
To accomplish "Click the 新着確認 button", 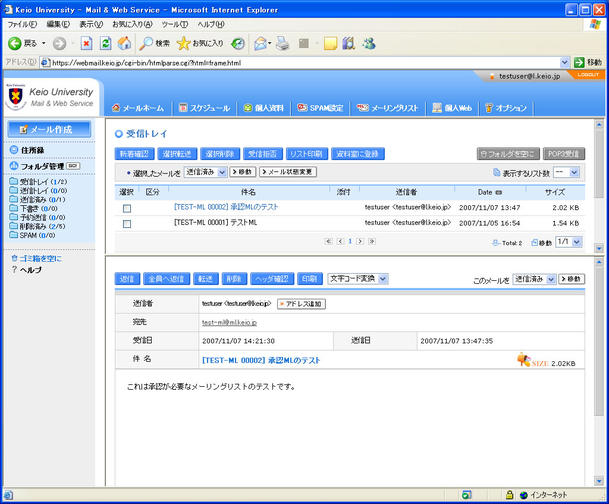I will tap(134, 154).
